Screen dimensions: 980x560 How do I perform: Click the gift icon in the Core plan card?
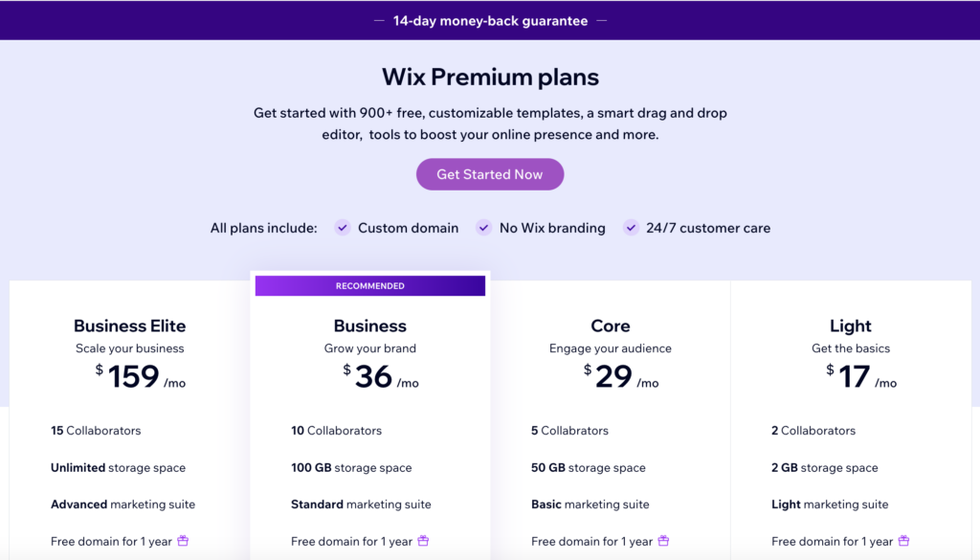[662, 541]
